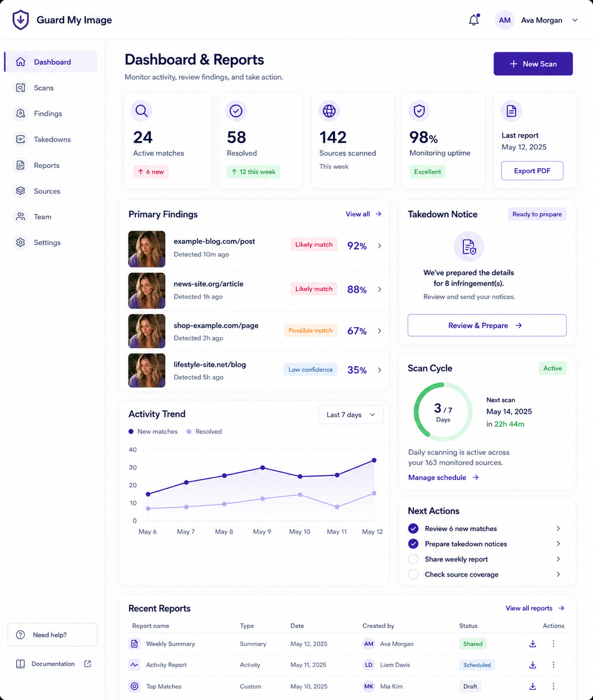Open the Last 7 days range dropdown
Image resolution: width=593 pixels, height=700 pixels.
pos(351,414)
